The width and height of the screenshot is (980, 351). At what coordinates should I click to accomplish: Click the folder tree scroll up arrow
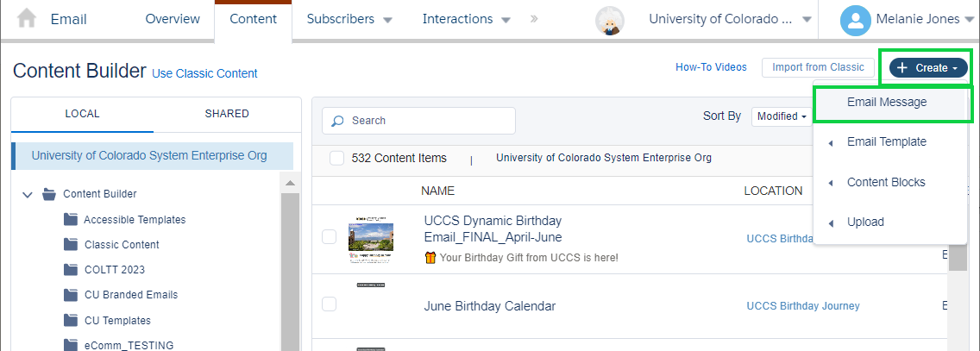click(x=289, y=183)
